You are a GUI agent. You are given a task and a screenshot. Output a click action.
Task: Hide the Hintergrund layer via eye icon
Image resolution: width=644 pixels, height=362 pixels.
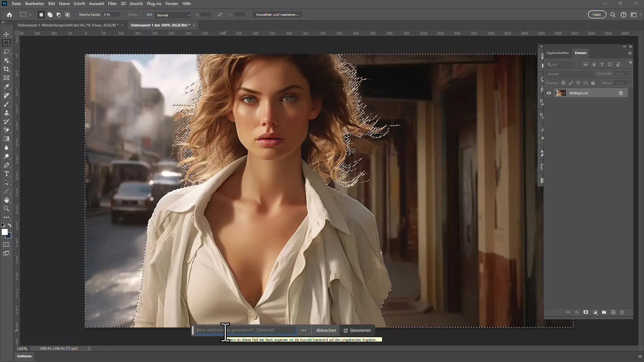pyautogui.click(x=549, y=93)
